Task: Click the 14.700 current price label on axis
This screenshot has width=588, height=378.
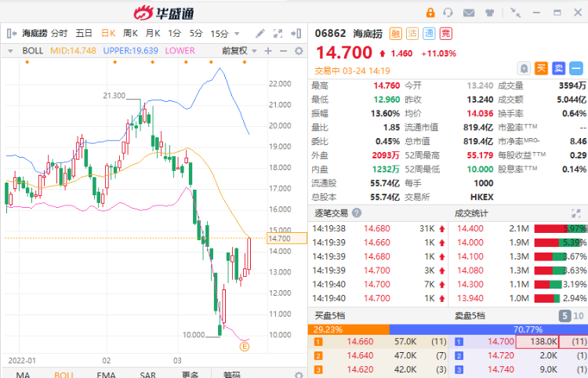Action: pyautogui.click(x=287, y=238)
